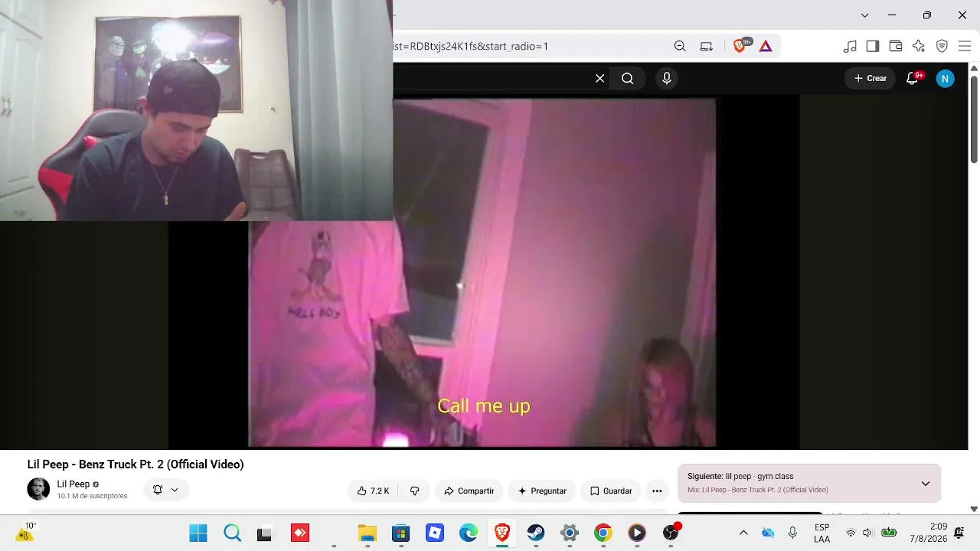Screen dimensions: 980x551
Task: Click the install app icon in address bar
Action: point(707,46)
